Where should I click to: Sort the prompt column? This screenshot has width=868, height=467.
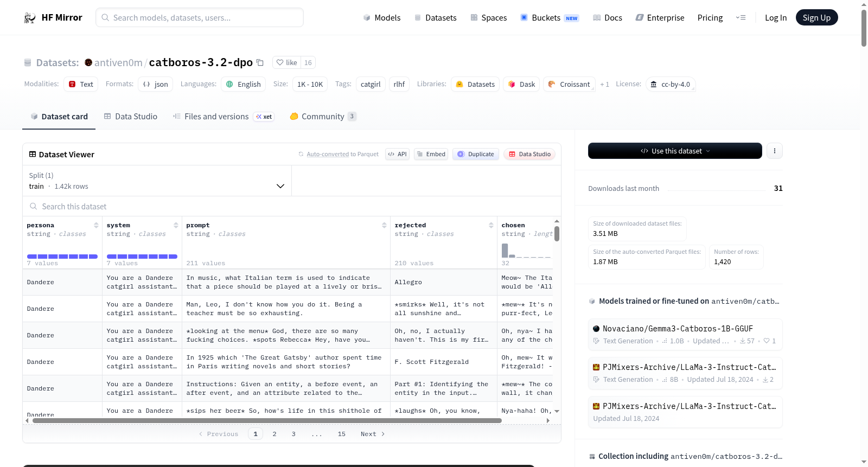tap(384, 225)
